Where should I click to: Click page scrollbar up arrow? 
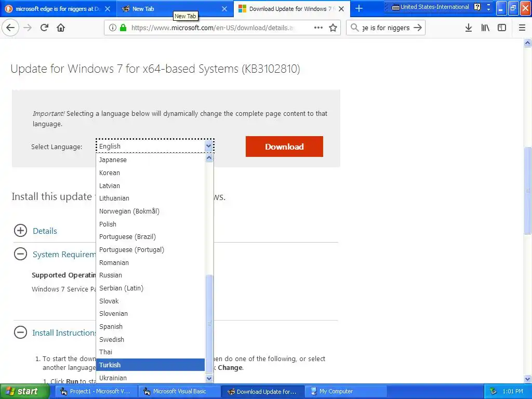point(528,43)
